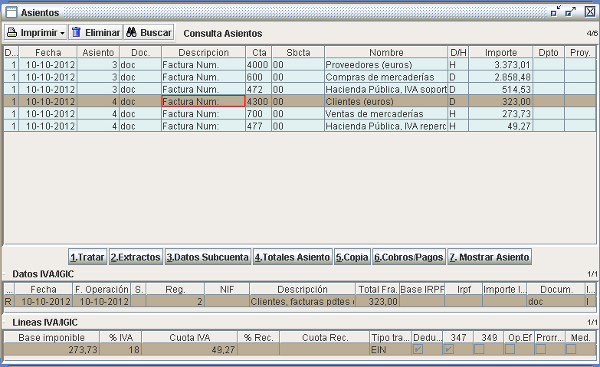Select the Hacienda Pública, IVA soport row
Screen dimensions: 600x367
coord(300,89)
